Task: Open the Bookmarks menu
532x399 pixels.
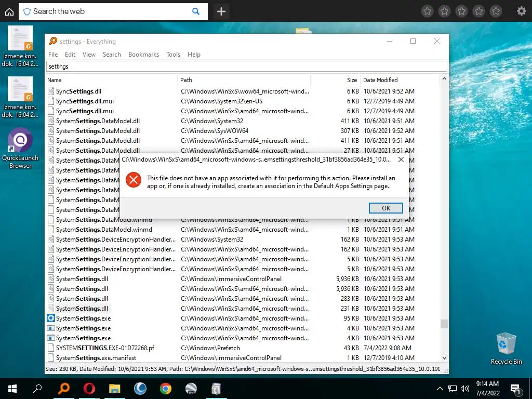Action: pyautogui.click(x=143, y=54)
